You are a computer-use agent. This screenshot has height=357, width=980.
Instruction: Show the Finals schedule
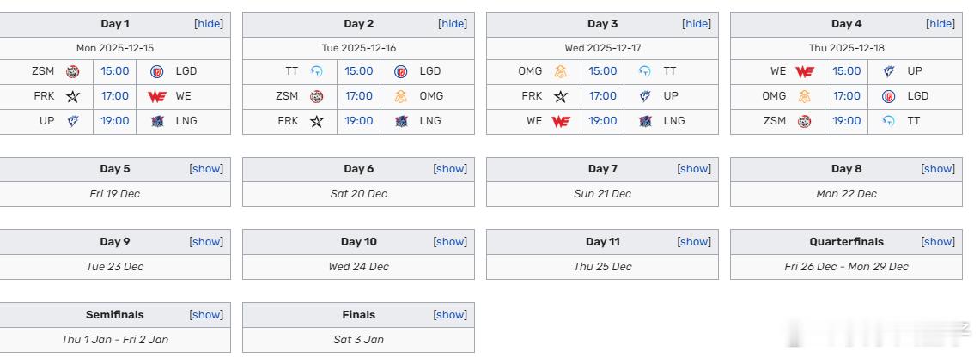450,315
